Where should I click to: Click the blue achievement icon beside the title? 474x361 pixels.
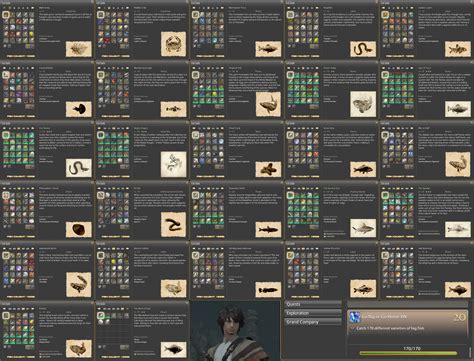[355, 317]
